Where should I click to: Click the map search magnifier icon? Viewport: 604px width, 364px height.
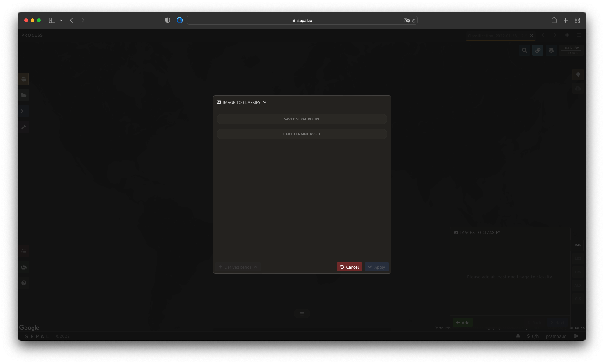524,50
